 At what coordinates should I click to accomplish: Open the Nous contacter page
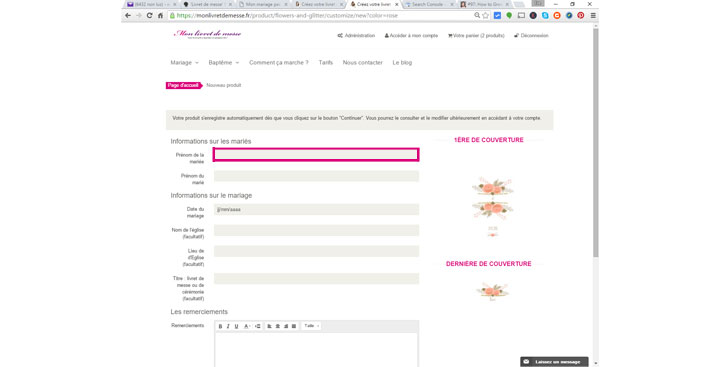pos(363,62)
